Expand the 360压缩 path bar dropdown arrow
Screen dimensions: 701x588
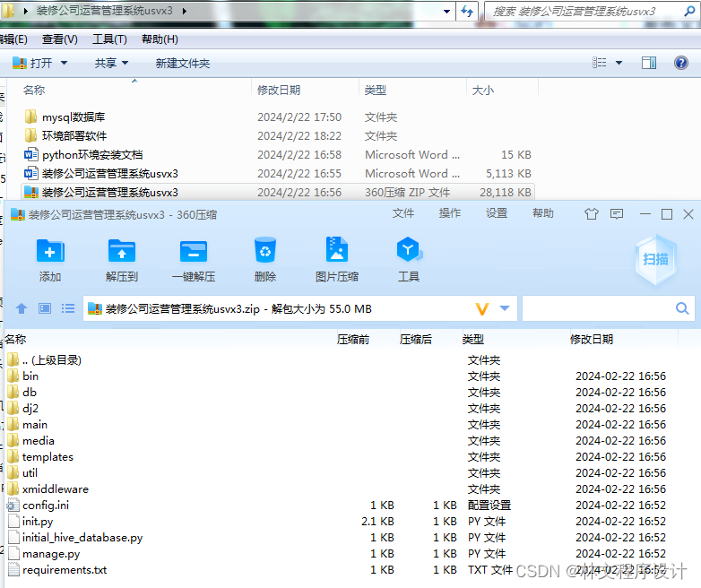point(505,308)
